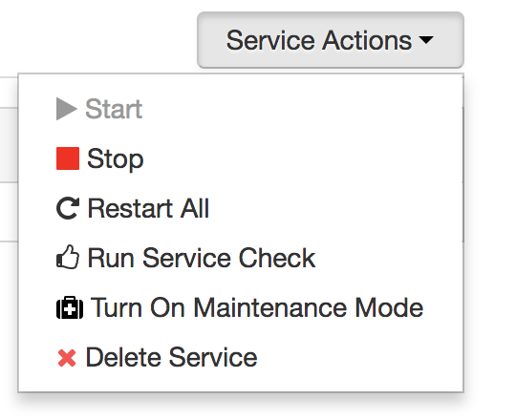Screen dimensions: 516x420
Task: Click the caret arrow beside Service Actions
Action: [x=426, y=40]
